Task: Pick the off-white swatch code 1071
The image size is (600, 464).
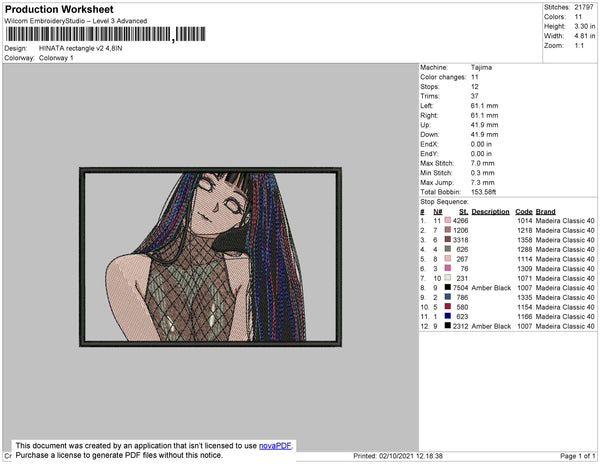Action: [x=448, y=278]
